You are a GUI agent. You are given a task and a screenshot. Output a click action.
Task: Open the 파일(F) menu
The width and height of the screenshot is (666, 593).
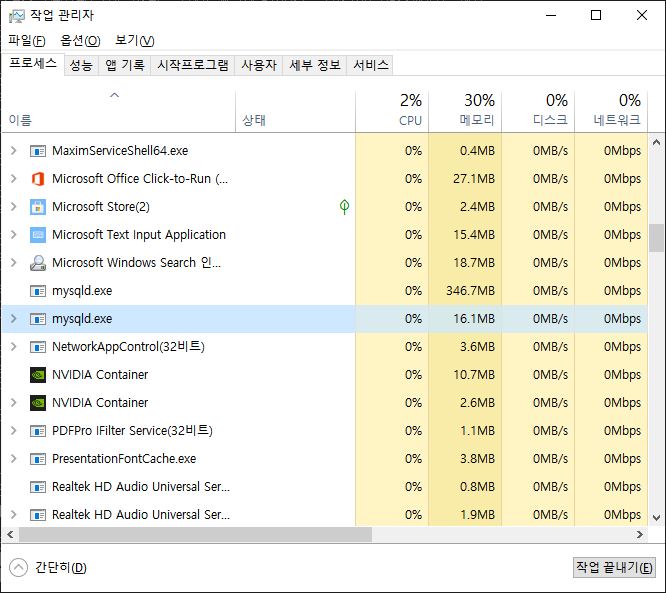(27, 40)
